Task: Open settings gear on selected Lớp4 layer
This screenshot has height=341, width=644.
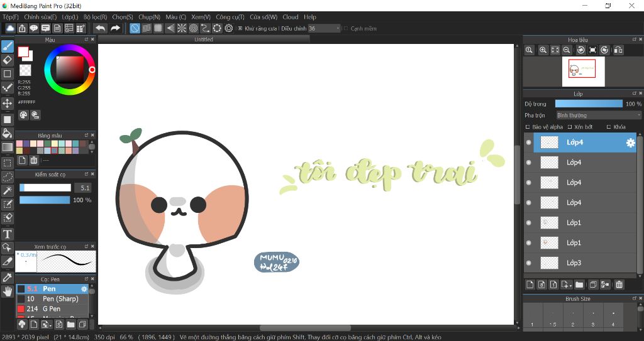Action: pyautogui.click(x=630, y=143)
